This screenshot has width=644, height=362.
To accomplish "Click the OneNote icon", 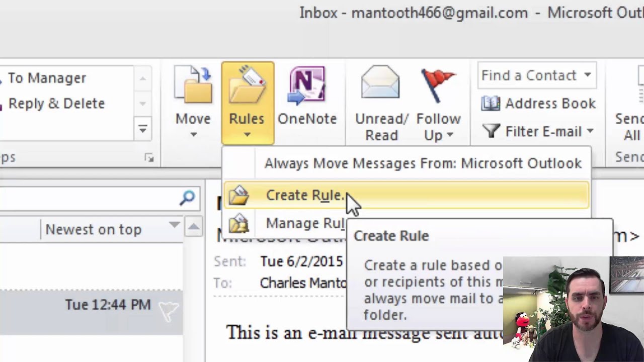I will 307,86.
